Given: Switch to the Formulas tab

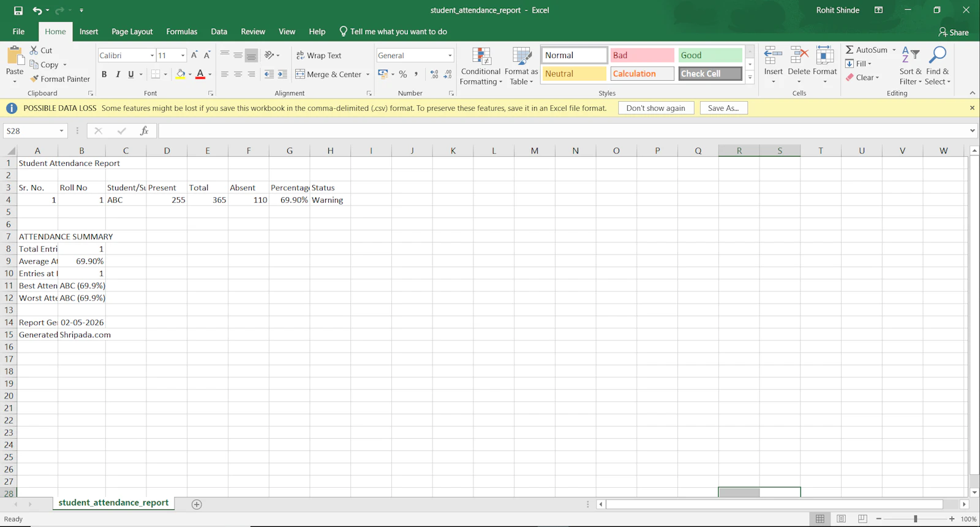Looking at the screenshot, I should coord(182,32).
